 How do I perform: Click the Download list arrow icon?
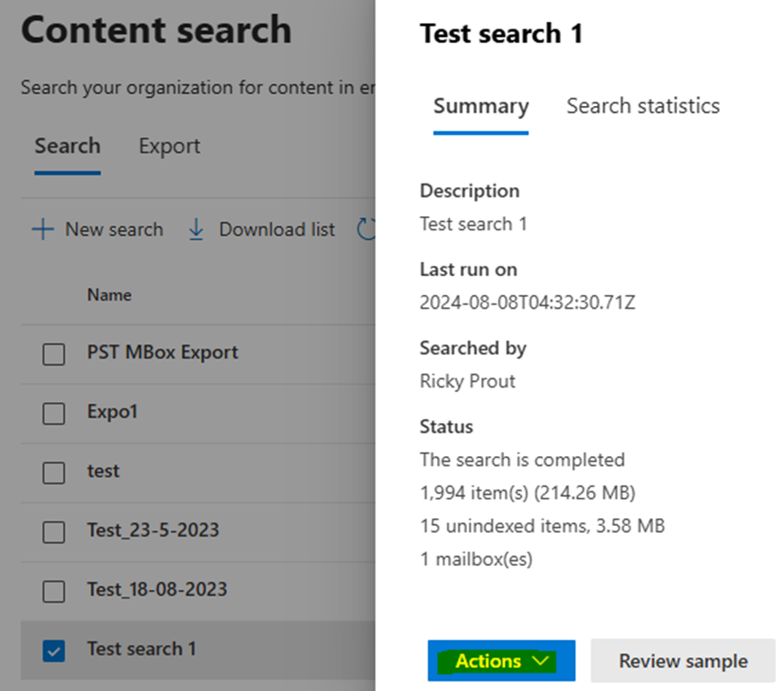[196, 229]
